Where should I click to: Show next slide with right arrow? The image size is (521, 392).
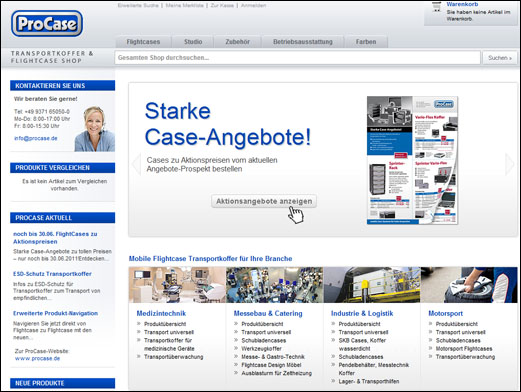click(509, 164)
